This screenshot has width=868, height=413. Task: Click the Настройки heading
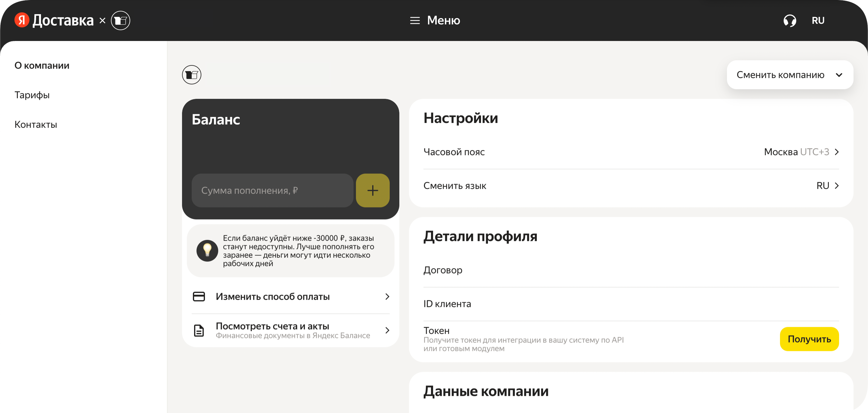tap(461, 118)
